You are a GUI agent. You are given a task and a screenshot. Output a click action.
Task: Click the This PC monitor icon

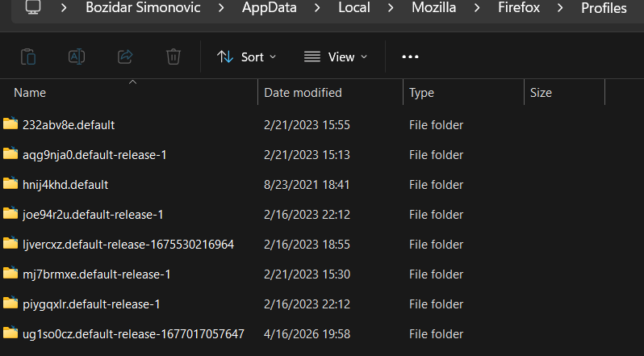33,8
